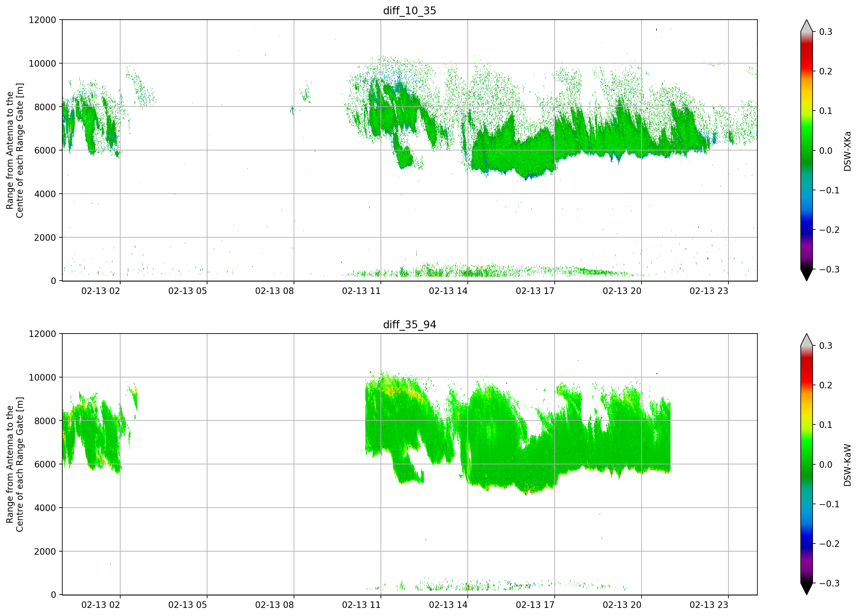Click '8000' tick on diff_10_35 y-axis

45,107
